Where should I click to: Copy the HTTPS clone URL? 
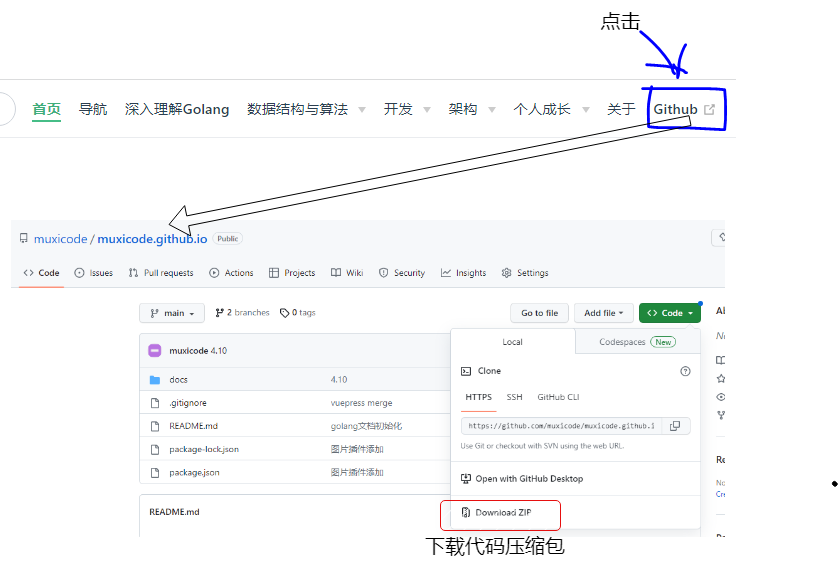tap(675, 426)
